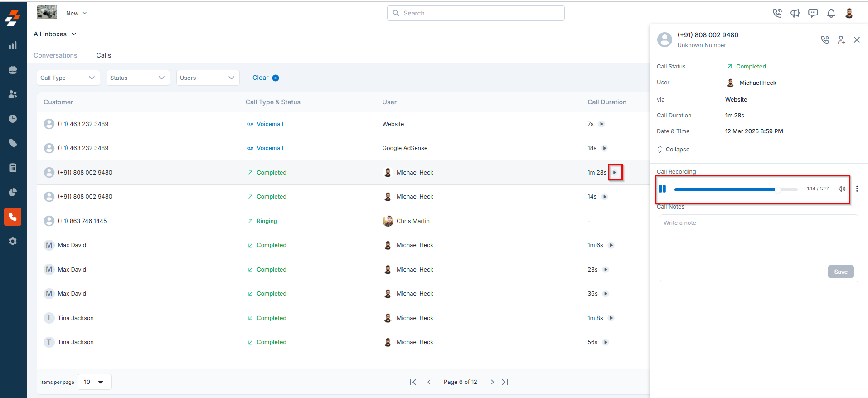Open the chat bubble icon in top bar
This screenshot has height=398, width=868.
tap(813, 13)
